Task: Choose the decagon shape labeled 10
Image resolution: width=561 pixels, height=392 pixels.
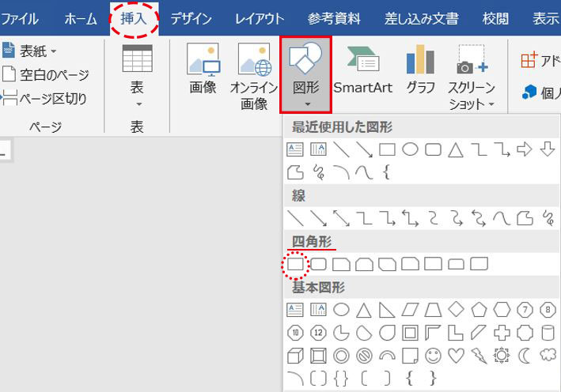Action: [295, 333]
